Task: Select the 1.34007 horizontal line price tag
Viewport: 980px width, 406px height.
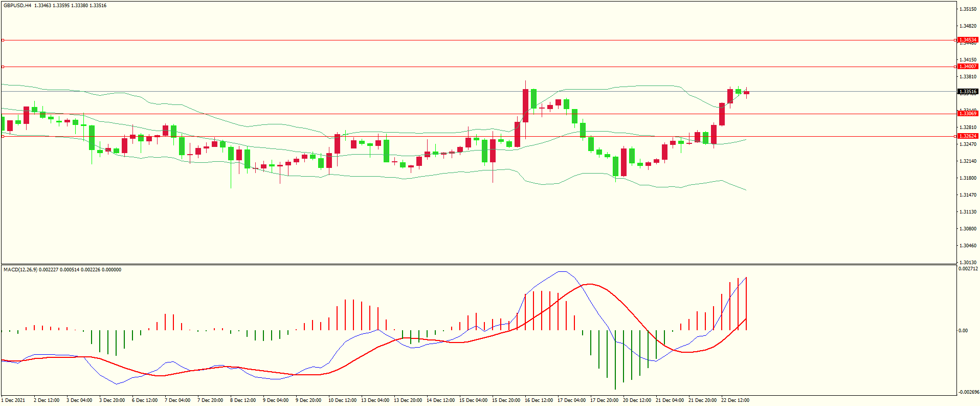Action: 968,67
